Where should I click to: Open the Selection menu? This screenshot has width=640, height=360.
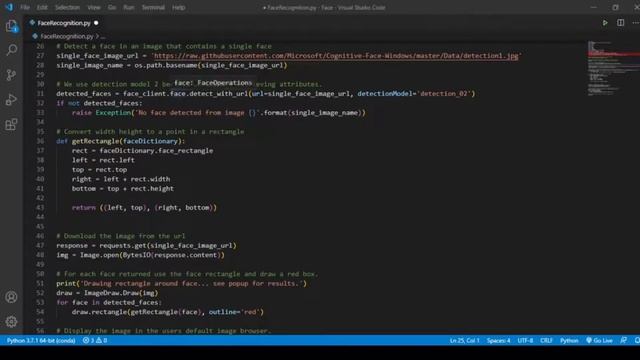pyautogui.click(x=67, y=7)
